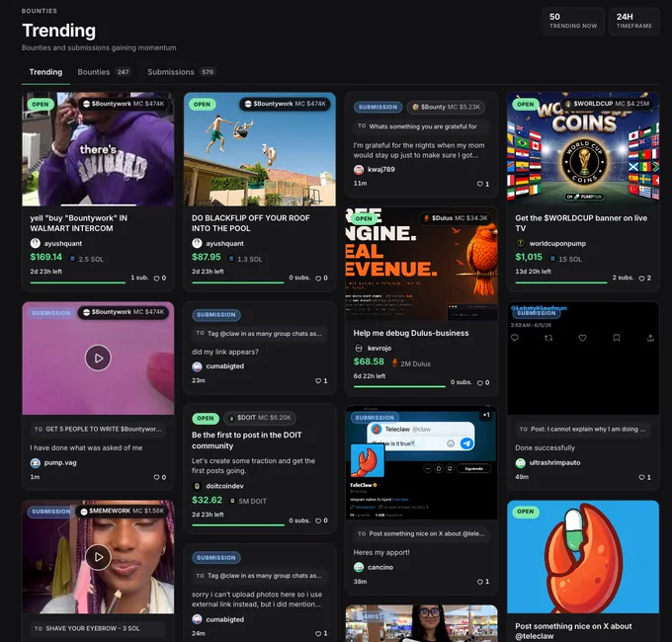Viewport: 672px width, 642px height.
Task: Open doitcoindev profile avatar
Action: tap(197, 486)
